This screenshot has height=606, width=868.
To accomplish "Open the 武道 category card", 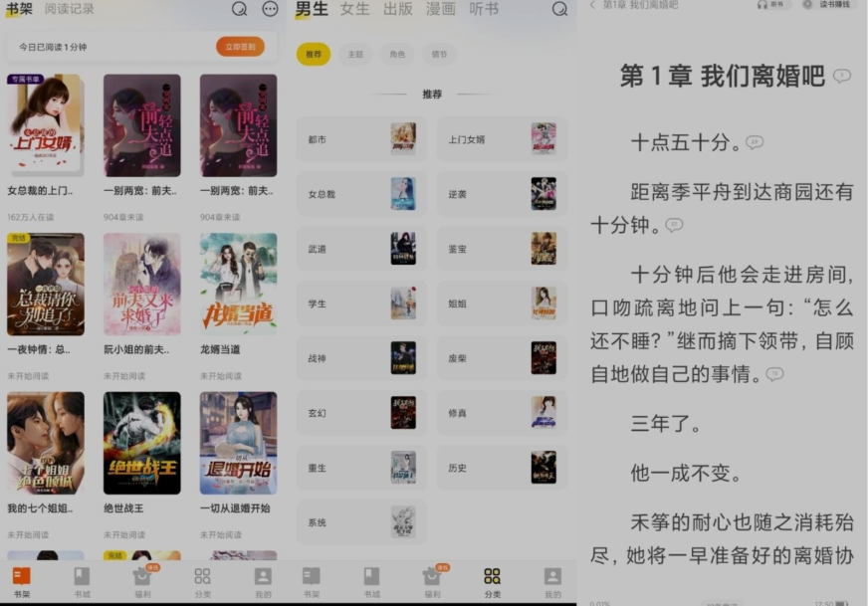I will coord(361,249).
